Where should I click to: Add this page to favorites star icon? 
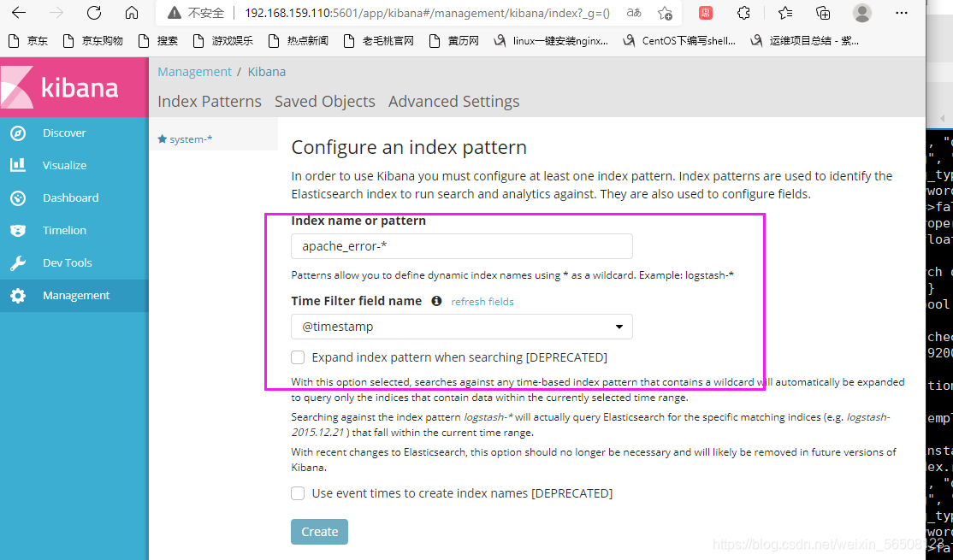point(666,13)
